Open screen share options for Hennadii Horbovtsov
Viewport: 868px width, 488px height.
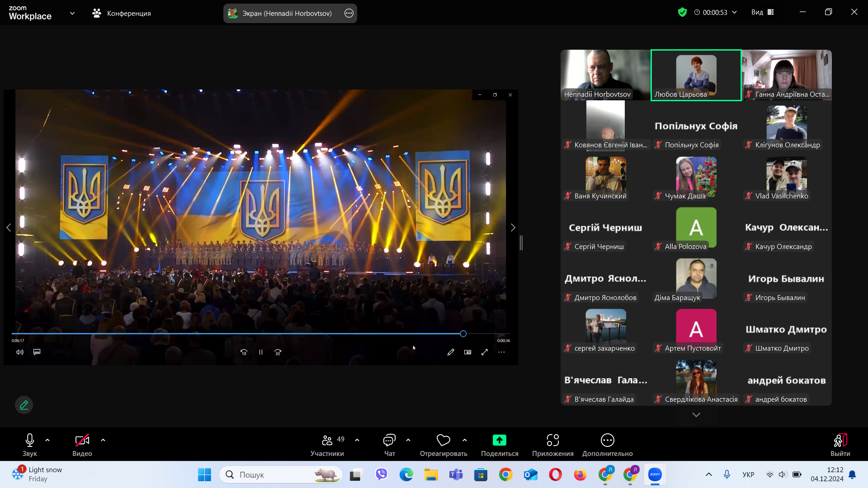[349, 13]
